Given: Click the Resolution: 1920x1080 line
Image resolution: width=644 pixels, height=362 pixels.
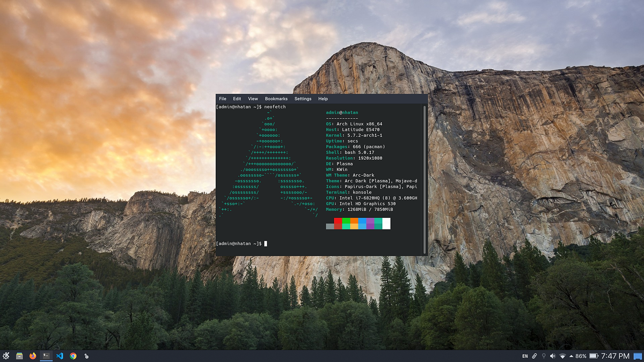Looking at the screenshot, I should [x=354, y=158].
